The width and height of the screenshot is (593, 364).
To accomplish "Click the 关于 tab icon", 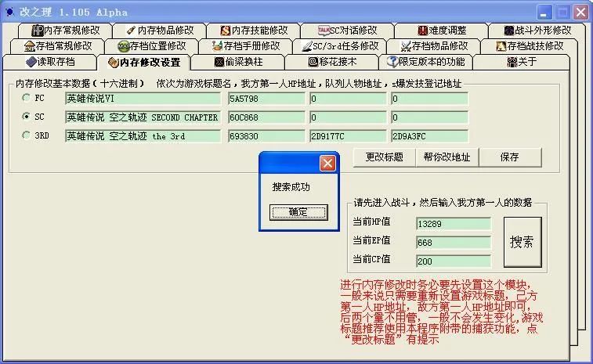I will tap(512, 62).
